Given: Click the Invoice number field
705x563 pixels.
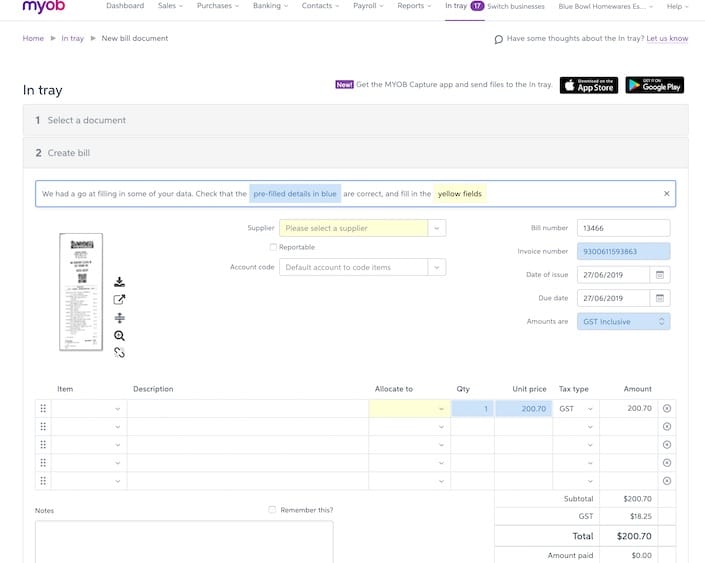Looking at the screenshot, I should (x=623, y=252).
